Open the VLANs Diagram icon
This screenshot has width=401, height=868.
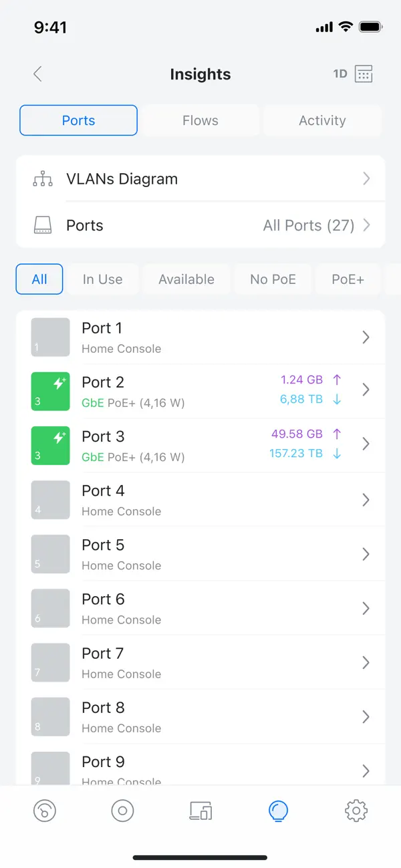(x=43, y=178)
